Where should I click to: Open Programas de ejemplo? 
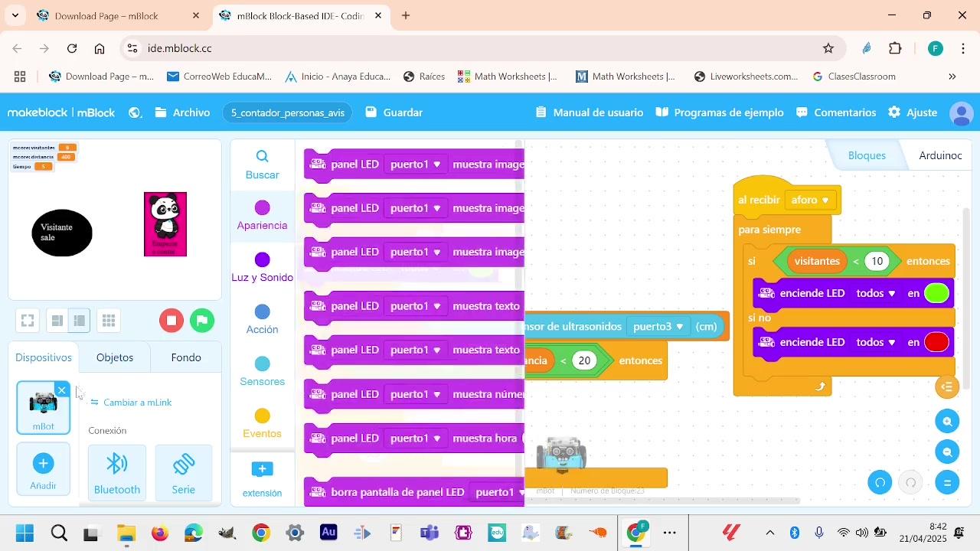pos(720,112)
